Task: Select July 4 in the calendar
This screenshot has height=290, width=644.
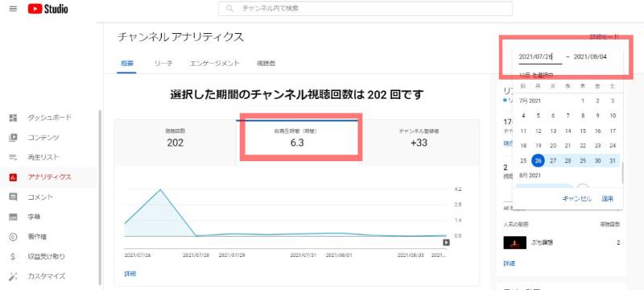Action: click(x=523, y=116)
